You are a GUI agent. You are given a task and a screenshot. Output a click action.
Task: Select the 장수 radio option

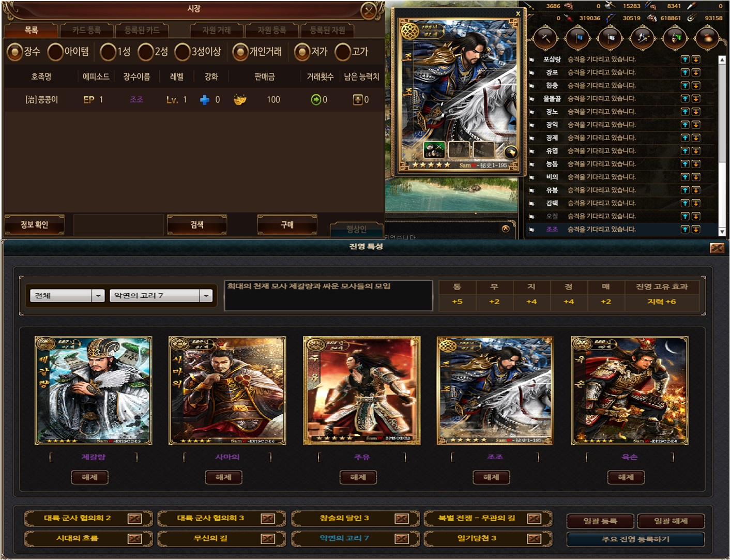(x=14, y=52)
